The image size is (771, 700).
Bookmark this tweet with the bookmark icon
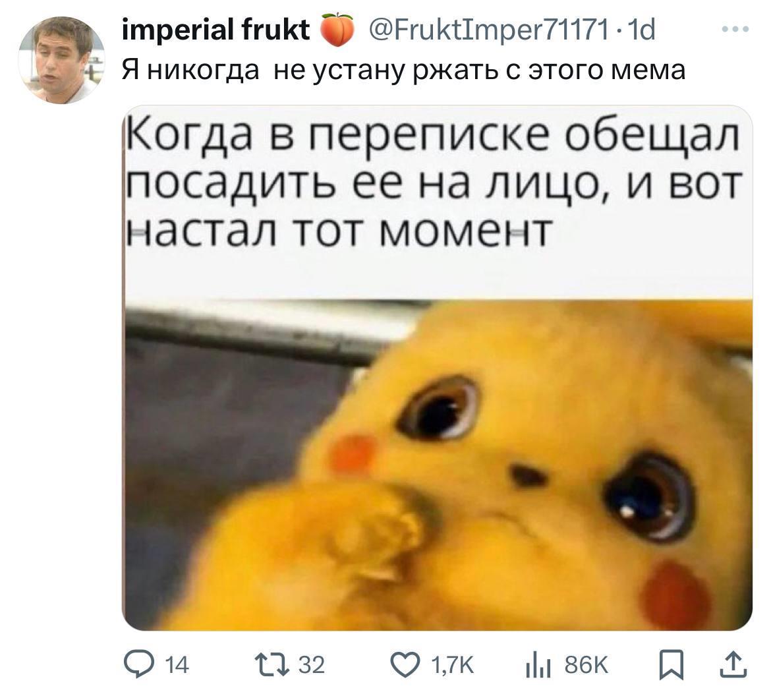click(x=671, y=665)
